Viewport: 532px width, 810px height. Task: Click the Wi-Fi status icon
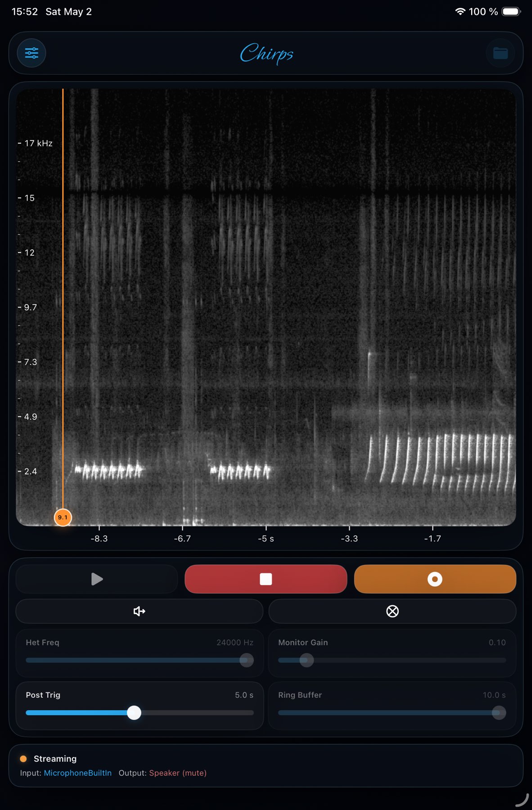(460, 12)
